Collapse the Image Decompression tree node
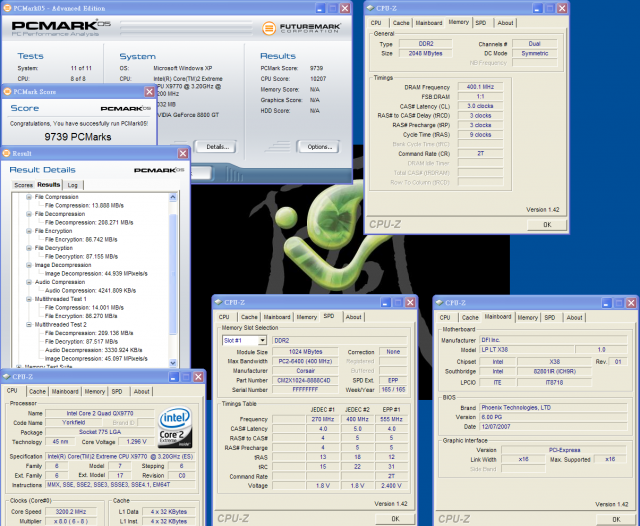This screenshot has height=526, width=640. coord(29,265)
